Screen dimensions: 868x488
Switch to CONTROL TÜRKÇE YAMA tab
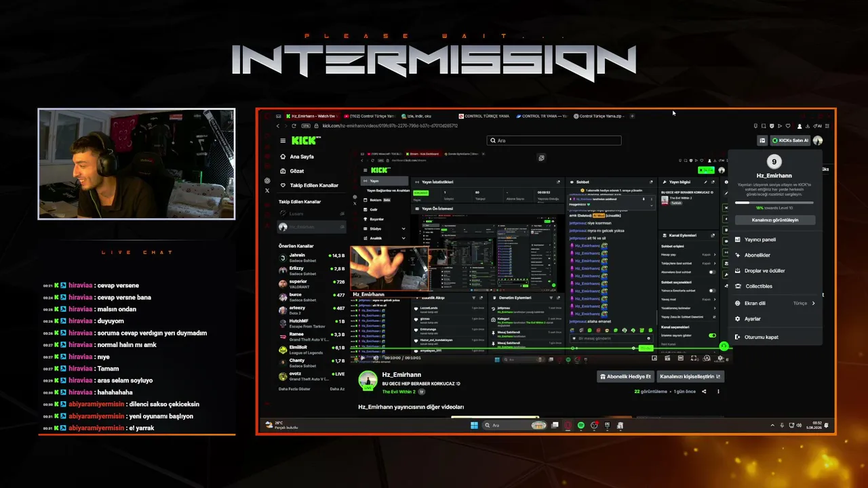pos(484,116)
